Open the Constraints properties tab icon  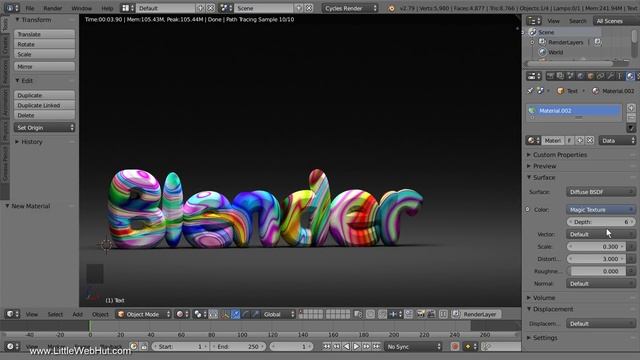(x=600, y=76)
